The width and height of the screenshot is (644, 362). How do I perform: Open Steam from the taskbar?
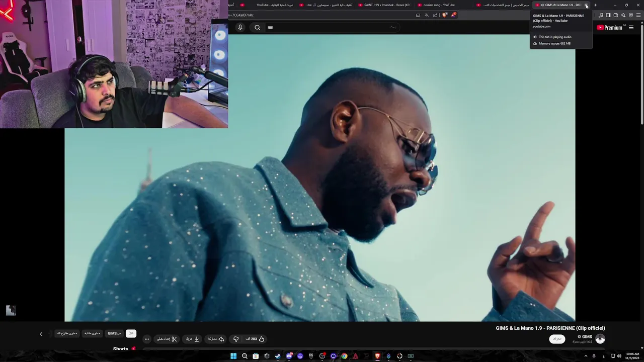pyautogui.click(x=278, y=356)
